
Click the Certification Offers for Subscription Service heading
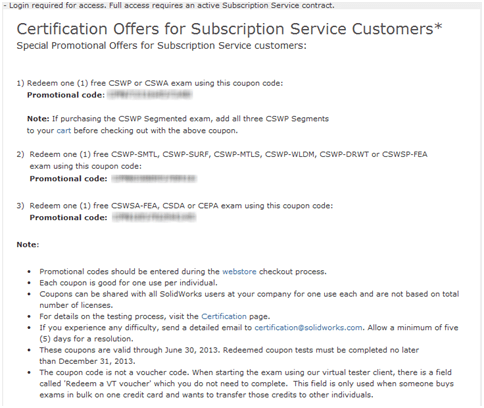point(229,29)
